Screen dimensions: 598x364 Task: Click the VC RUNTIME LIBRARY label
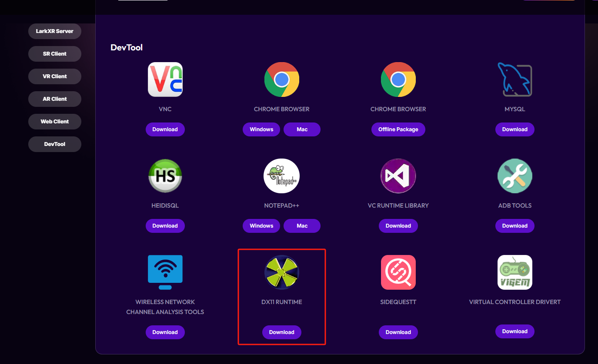point(398,205)
